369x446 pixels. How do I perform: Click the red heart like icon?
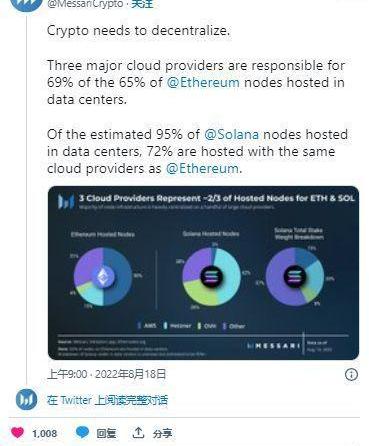coord(17,433)
